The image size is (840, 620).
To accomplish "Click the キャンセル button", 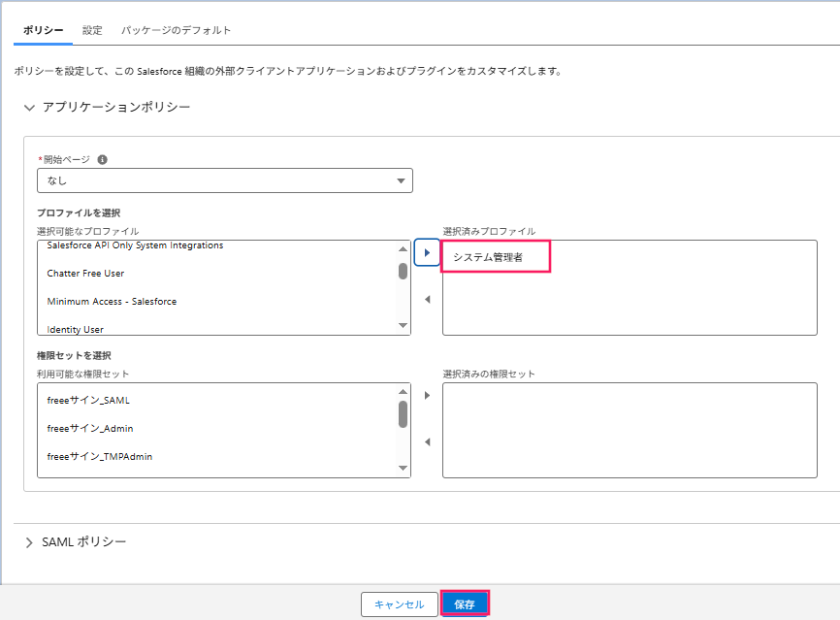I will [399, 604].
